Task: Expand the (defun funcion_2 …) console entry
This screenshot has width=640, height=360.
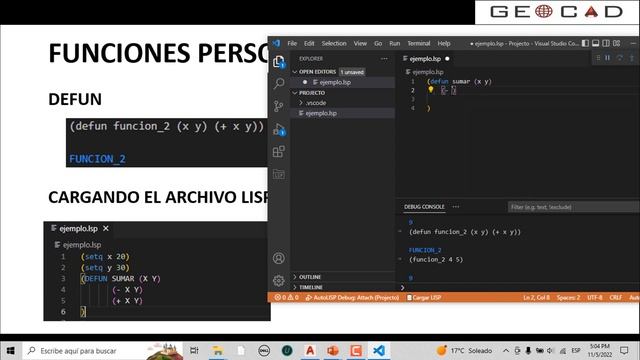Action: pyautogui.click(x=400, y=231)
